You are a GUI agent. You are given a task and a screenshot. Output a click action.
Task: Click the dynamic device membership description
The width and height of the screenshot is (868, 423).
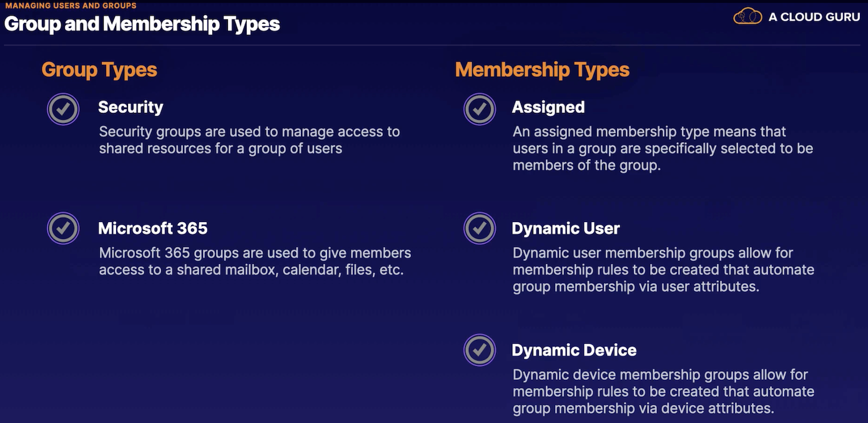[664, 391]
